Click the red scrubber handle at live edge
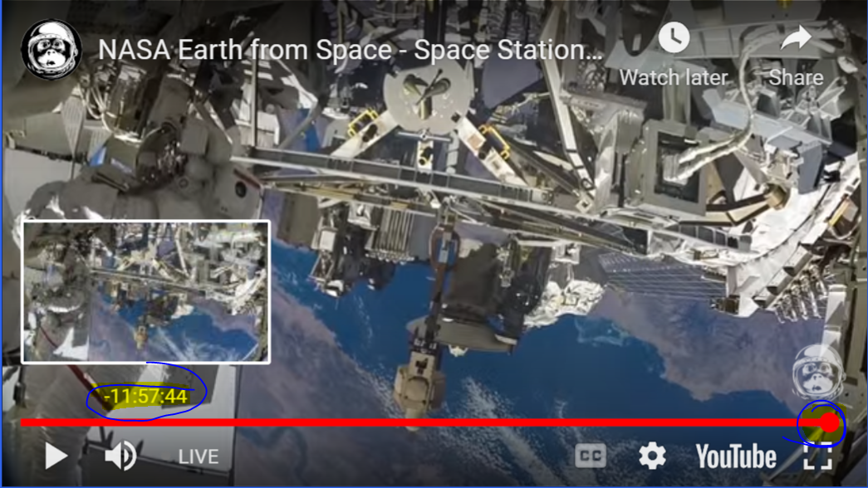The width and height of the screenshot is (868, 488). tap(830, 422)
